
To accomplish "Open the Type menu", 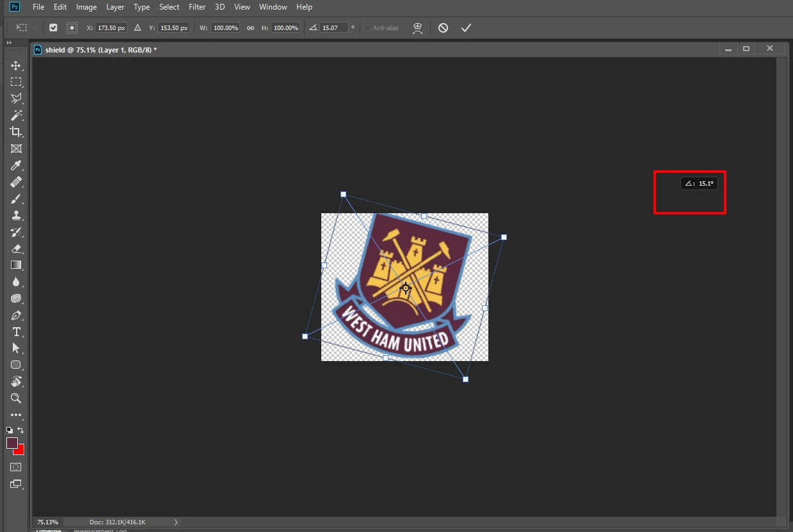I will click(141, 7).
